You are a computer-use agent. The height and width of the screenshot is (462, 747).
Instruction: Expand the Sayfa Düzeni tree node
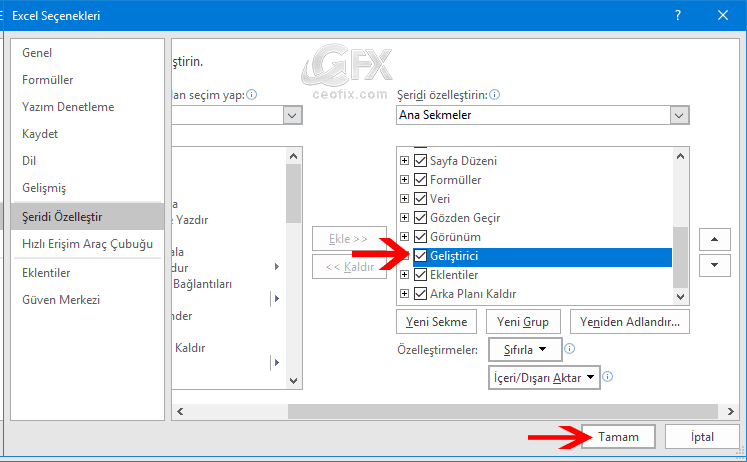click(x=404, y=161)
